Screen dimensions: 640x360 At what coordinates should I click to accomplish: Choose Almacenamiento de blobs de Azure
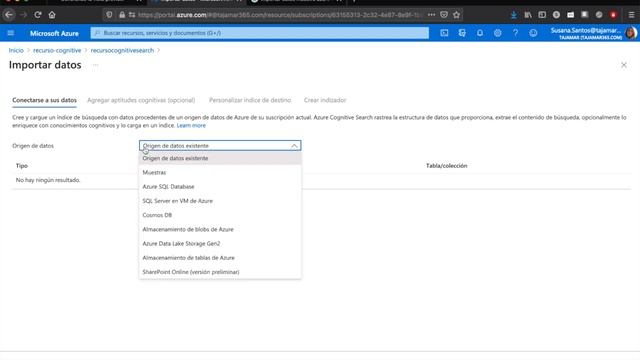tap(220, 229)
